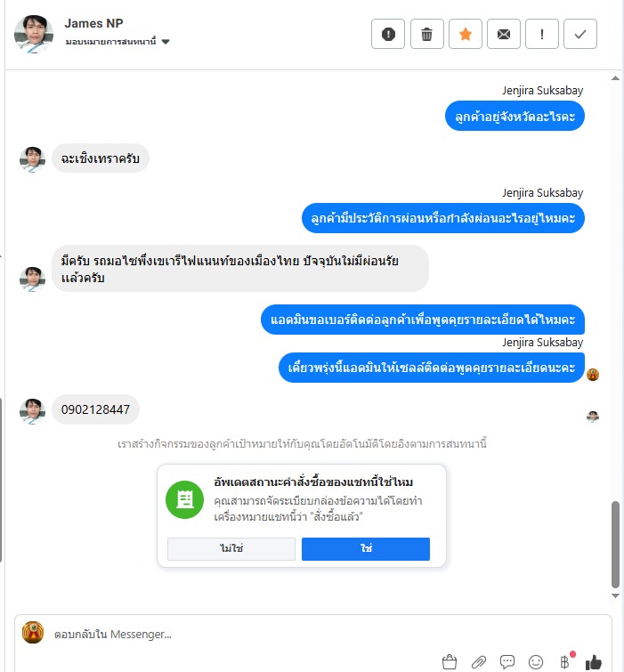Open the emoji picker smiley icon
624x672 pixels.
click(536, 662)
